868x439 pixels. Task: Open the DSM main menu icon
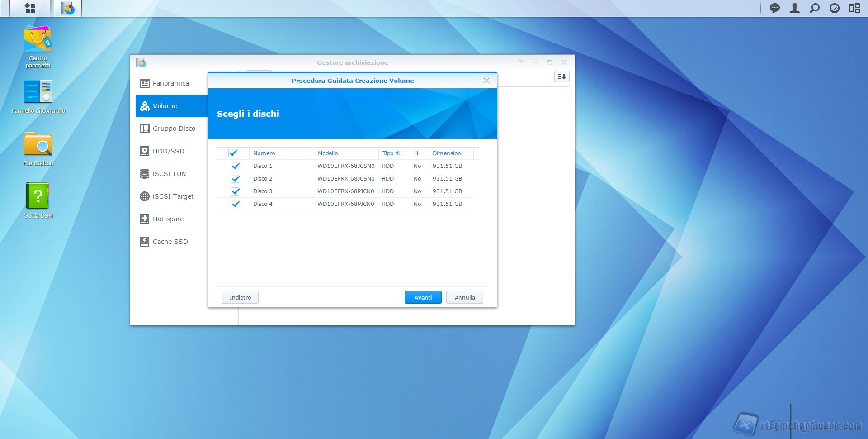(30, 8)
